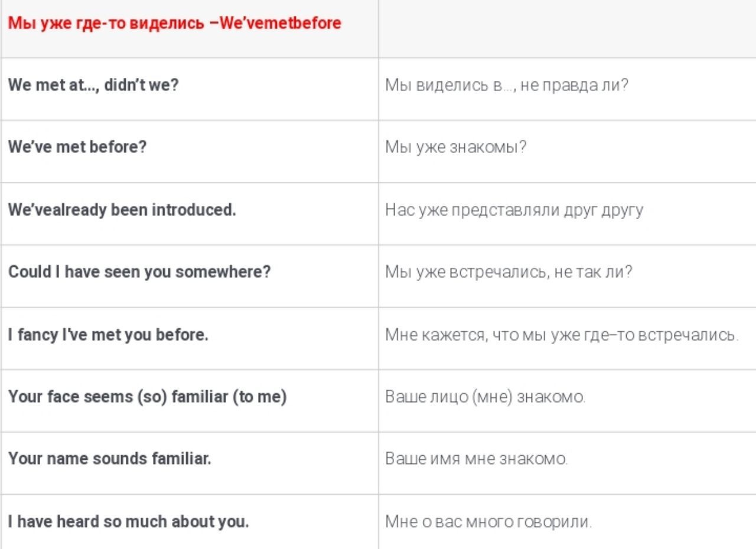Select 'I have heard so much about you.'
Viewport: 756px width, 549px height.
128,522
